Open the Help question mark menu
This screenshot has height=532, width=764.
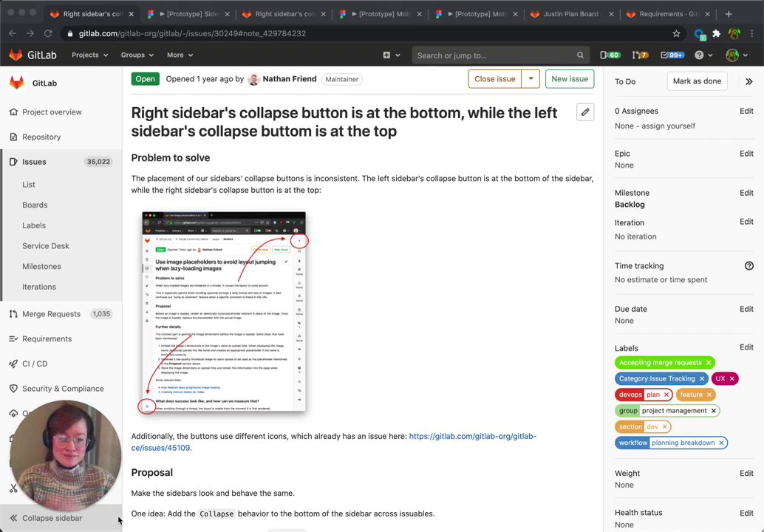click(x=703, y=55)
